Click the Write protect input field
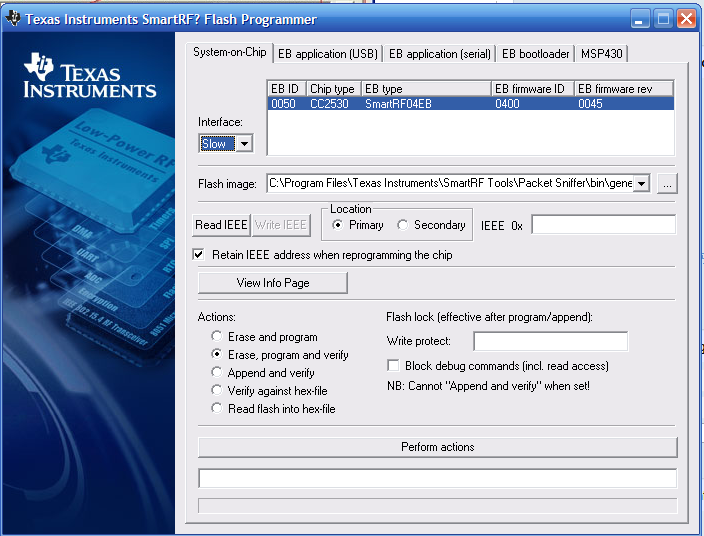The width and height of the screenshot is (704, 536). [551, 341]
